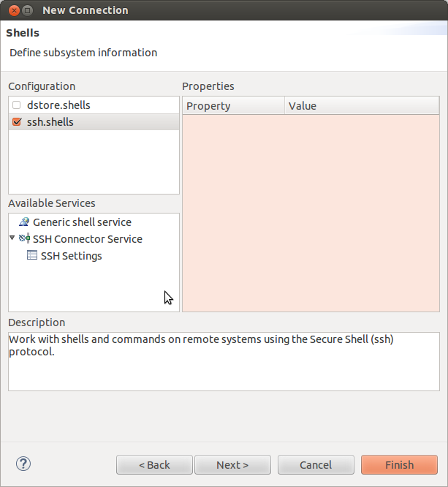The width and height of the screenshot is (448, 487).
Task: Collapse the SSH Connector Service node
Action: pyautogui.click(x=12, y=238)
